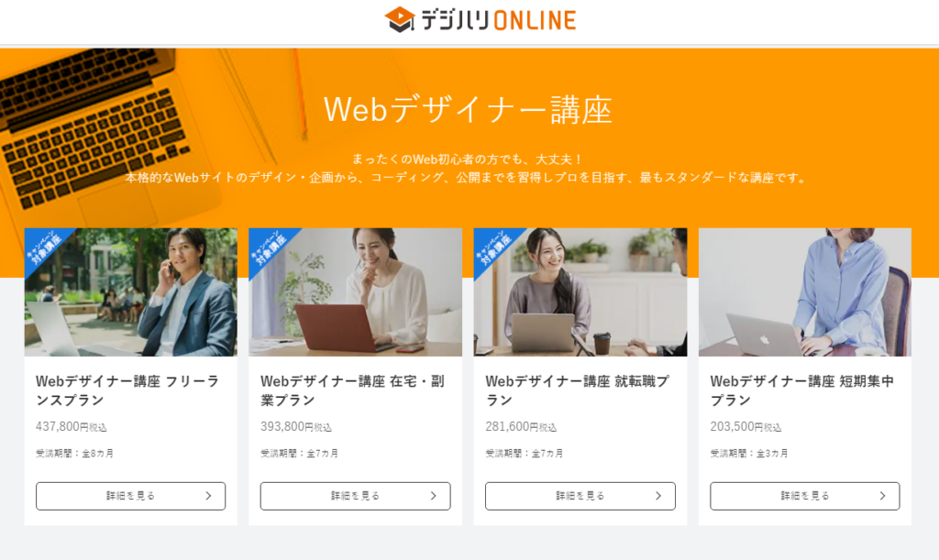Screen dimensions: 939x560
Task: Click the blue campaign ribbon on the 在宅・副業プラン photo
Action: (269, 247)
